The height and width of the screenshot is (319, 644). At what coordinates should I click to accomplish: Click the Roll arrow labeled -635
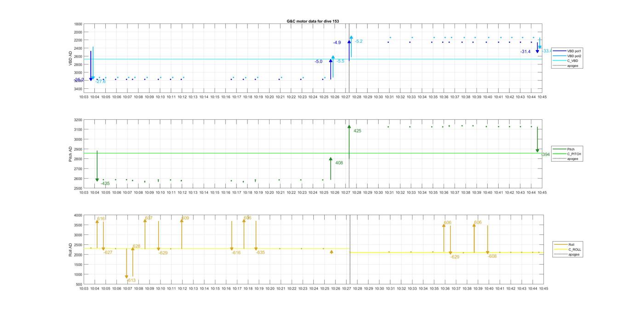[256, 236]
